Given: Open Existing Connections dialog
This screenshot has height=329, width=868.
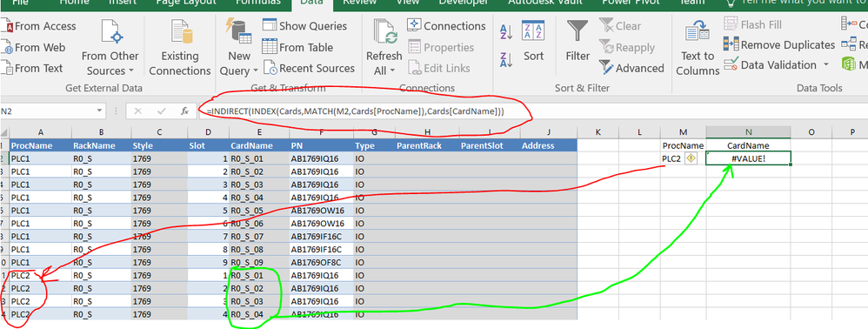Looking at the screenshot, I should pos(180,47).
